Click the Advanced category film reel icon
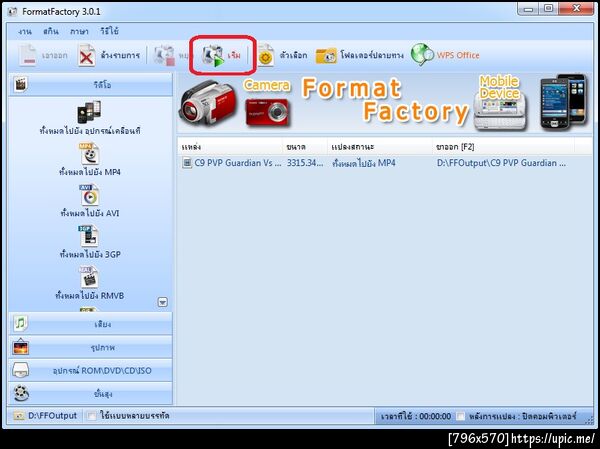 tap(21, 393)
